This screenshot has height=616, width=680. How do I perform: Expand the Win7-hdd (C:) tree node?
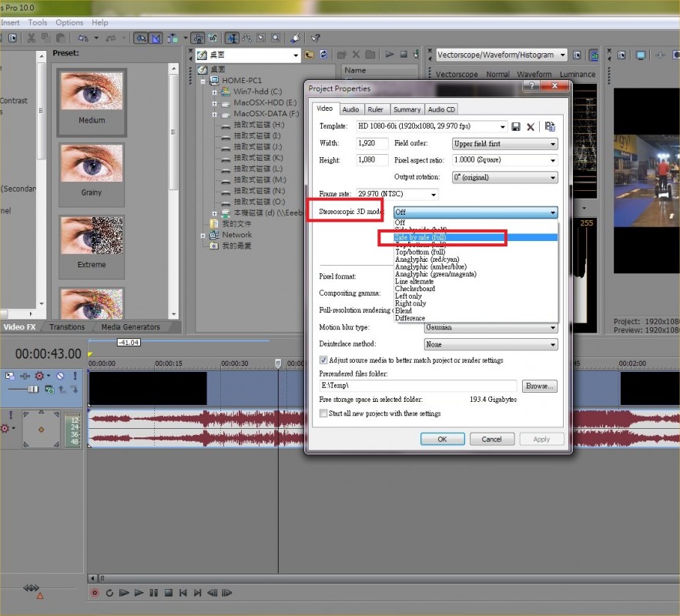coord(215,92)
